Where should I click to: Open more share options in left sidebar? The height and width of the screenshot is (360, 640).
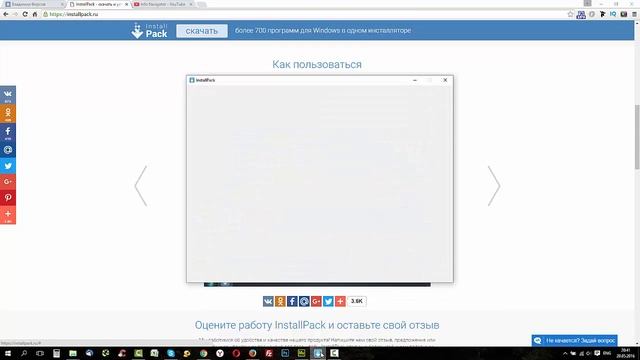coord(8,215)
